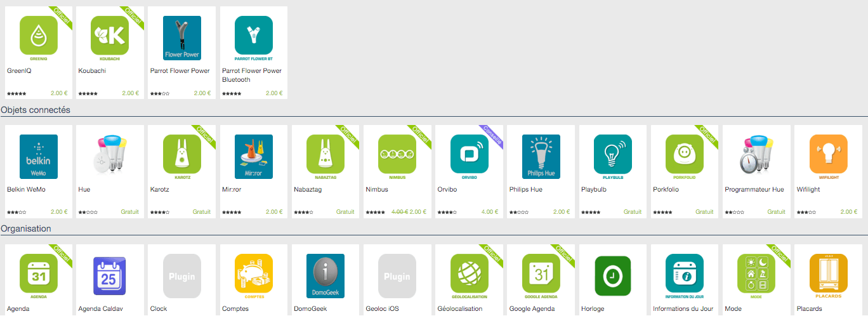Click the Koubachi plugin name
The height and width of the screenshot is (316, 868).
[x=92, y=71]
